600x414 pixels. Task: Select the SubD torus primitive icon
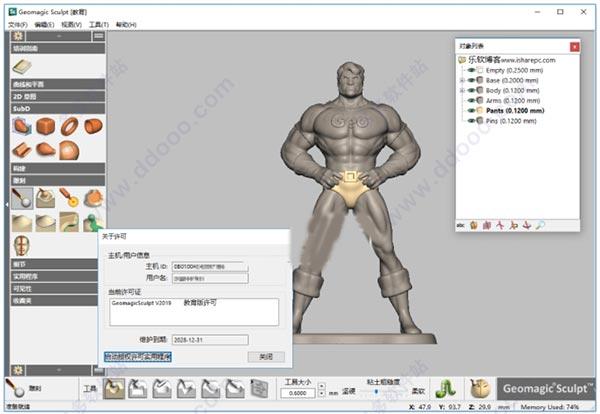pyautogui.click(x=70, y=127)
